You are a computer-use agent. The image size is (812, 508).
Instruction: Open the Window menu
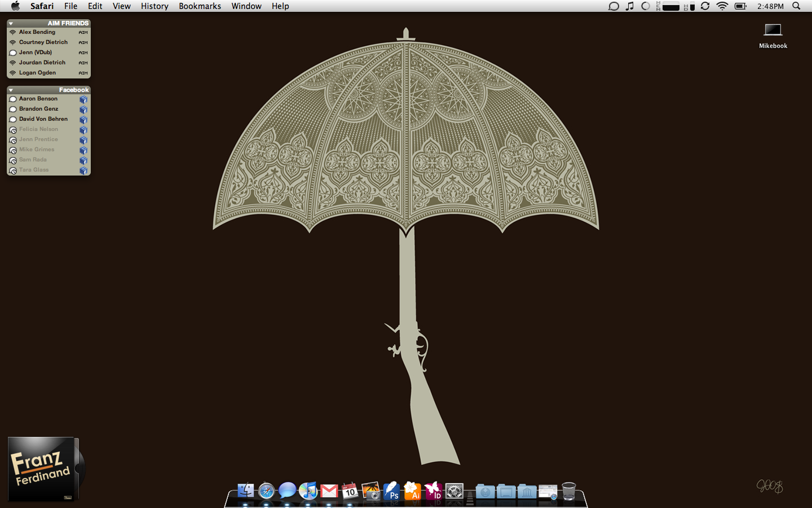246,6
